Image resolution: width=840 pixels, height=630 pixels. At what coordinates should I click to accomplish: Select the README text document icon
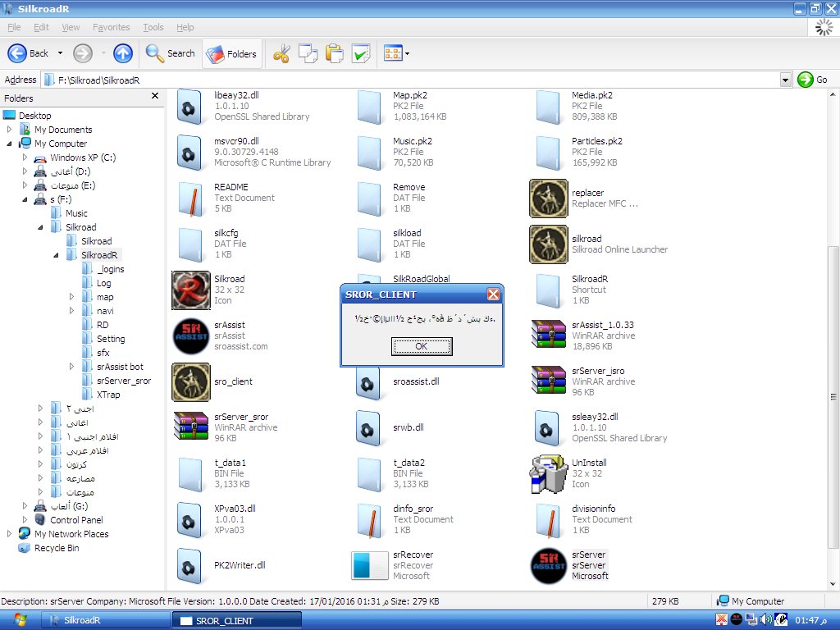tap(190, 199)
